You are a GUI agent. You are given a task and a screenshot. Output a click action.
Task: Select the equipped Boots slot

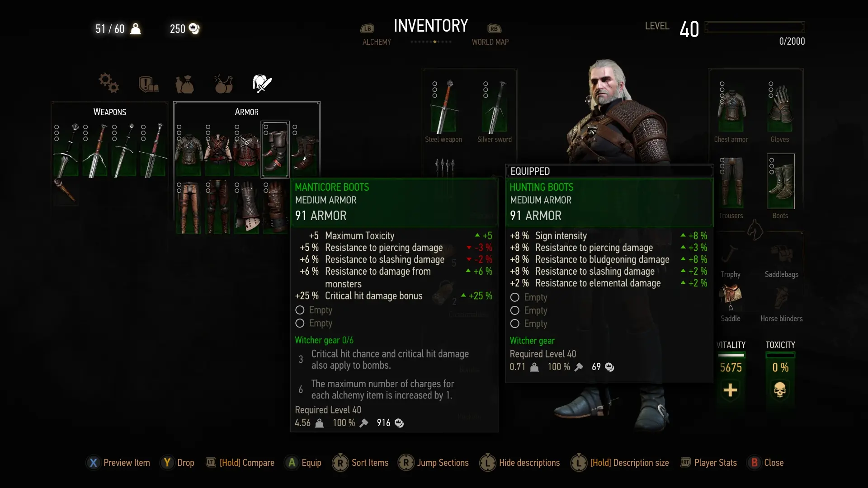coord(780,181)
